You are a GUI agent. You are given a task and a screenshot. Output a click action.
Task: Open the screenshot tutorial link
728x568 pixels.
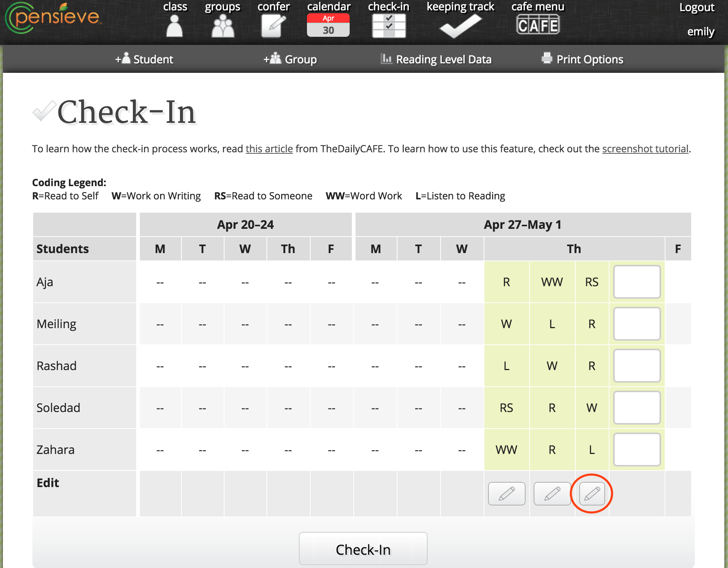point(645,149)
